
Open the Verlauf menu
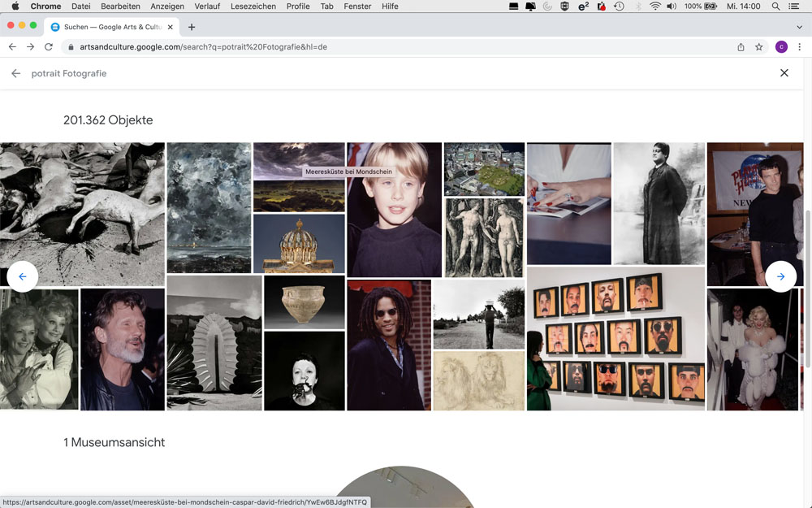click(207, 7)
